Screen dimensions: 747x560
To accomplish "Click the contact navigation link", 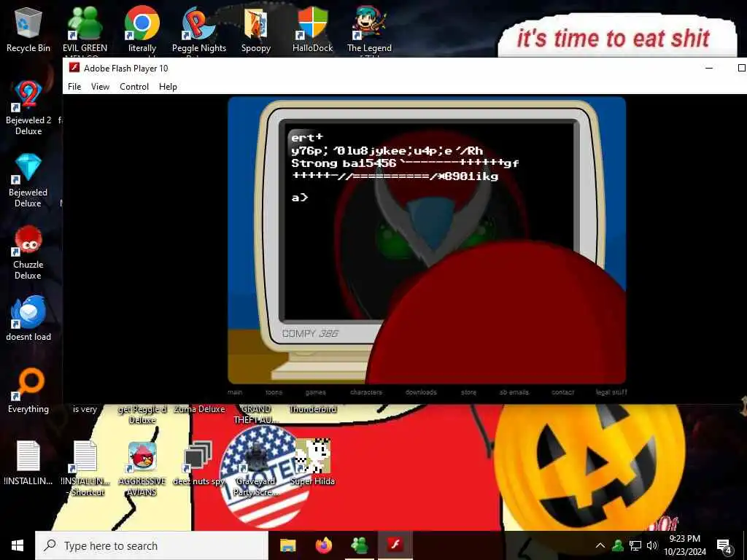I will [562, 392].
